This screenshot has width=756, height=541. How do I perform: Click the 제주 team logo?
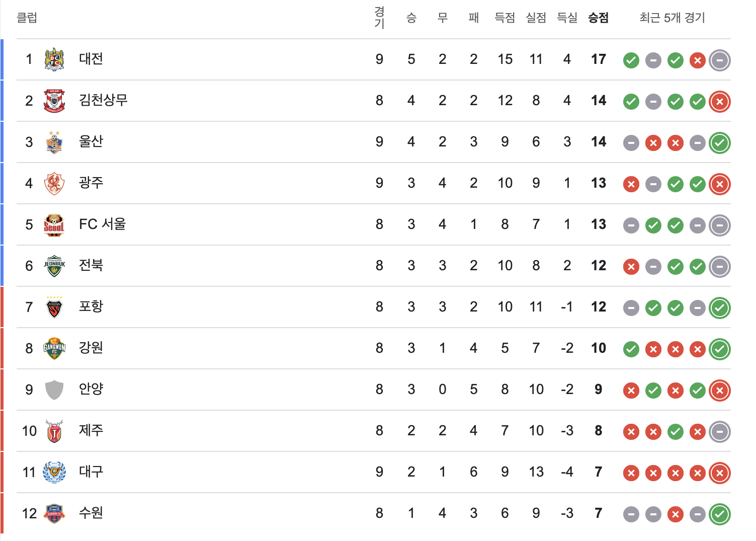coord(54,431)
